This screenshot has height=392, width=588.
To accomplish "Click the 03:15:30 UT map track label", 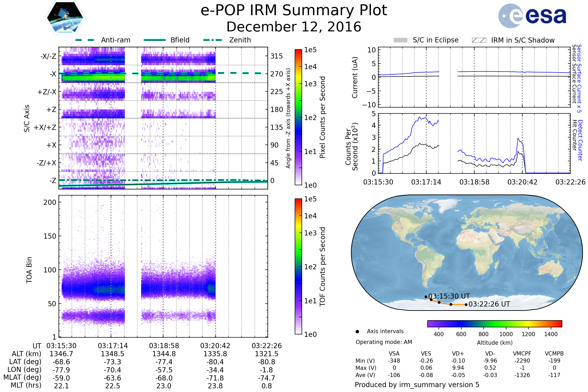I will (449, 296).
